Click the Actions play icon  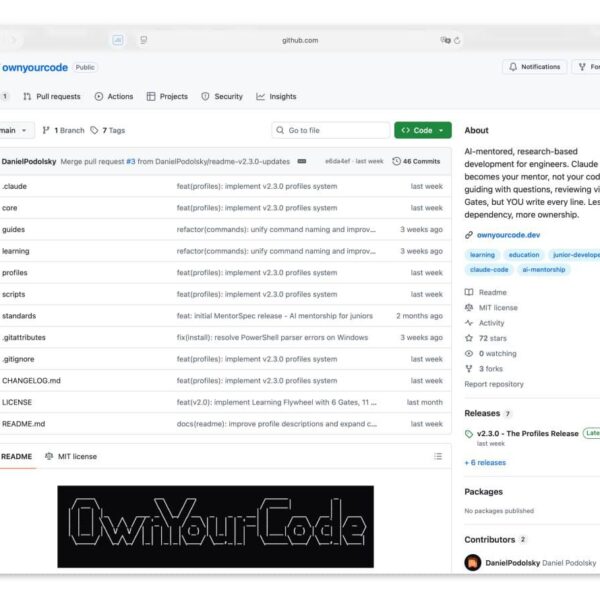[x=99, y=96]
